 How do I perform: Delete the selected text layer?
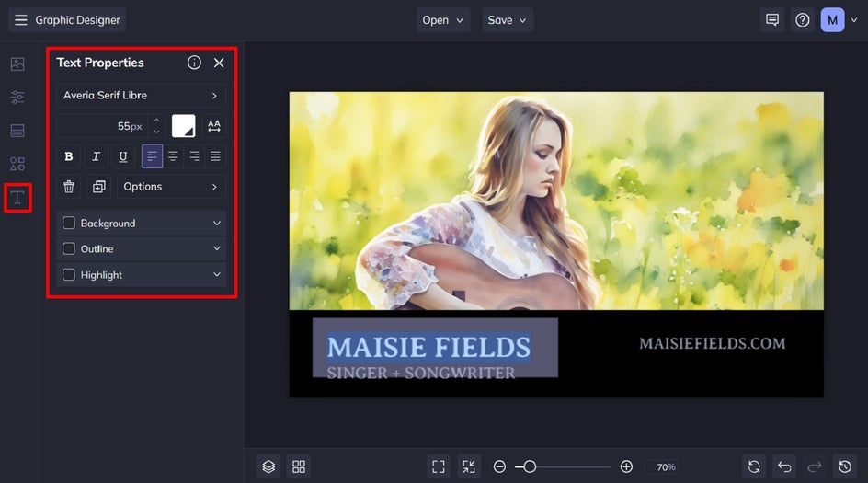69,187
